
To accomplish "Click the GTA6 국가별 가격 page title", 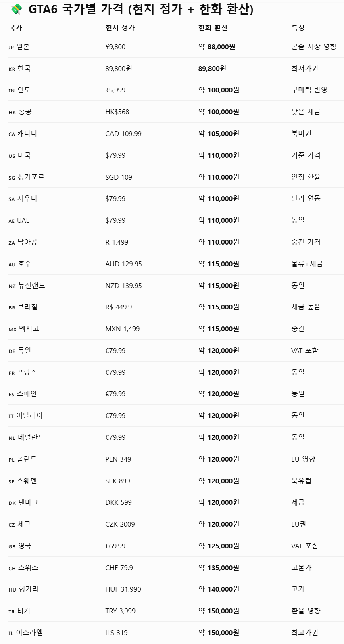I will click(141, 9).
